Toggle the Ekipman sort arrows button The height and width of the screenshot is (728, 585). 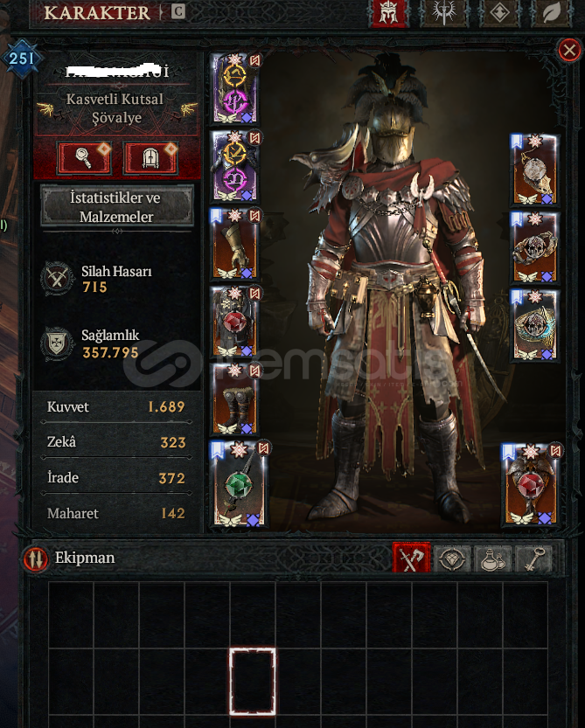pyautogui.click(x=35, y=558)
